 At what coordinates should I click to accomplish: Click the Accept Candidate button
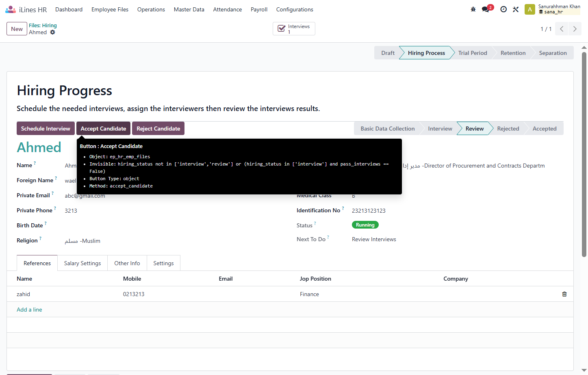click(x=103, y=129)
